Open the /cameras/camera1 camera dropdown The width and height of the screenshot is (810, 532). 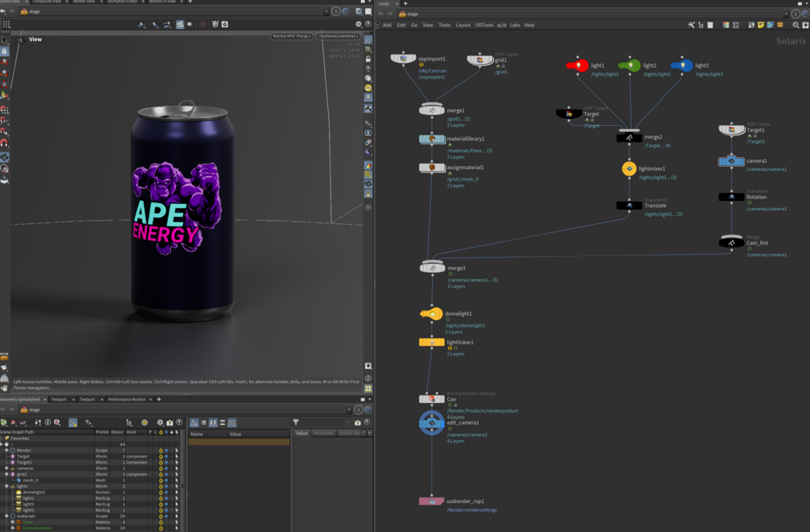[x=339, y=36]
